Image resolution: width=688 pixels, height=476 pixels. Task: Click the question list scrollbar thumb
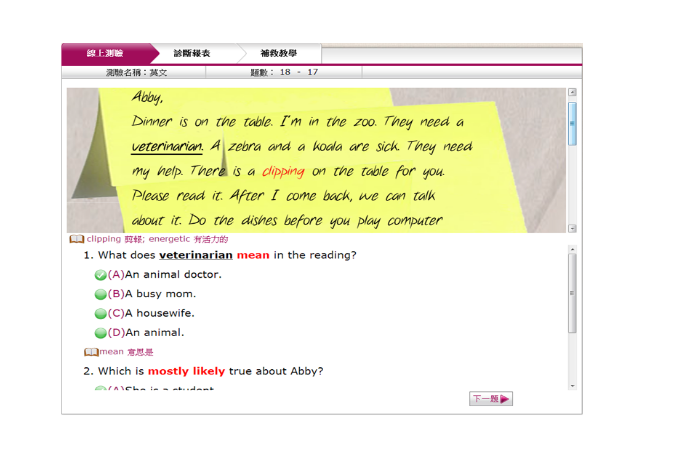[572, 292]
